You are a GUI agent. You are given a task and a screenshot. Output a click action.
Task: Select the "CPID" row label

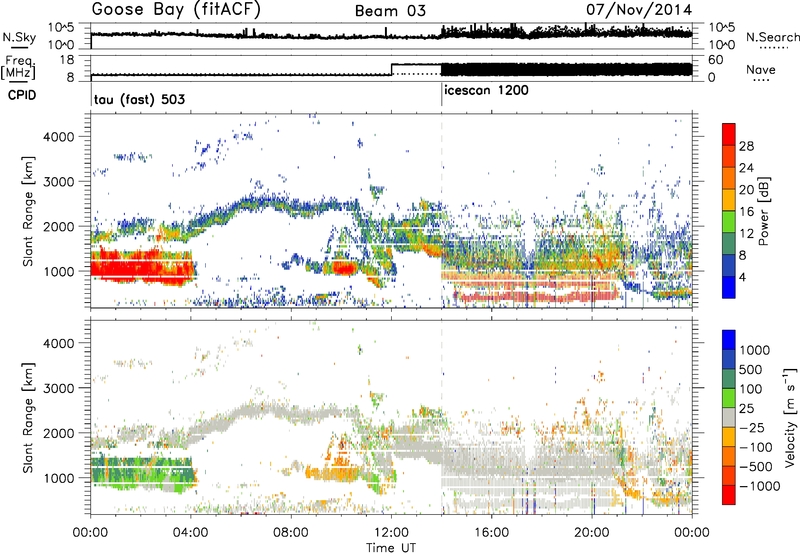pyautogui.click(x=22, y=95)
